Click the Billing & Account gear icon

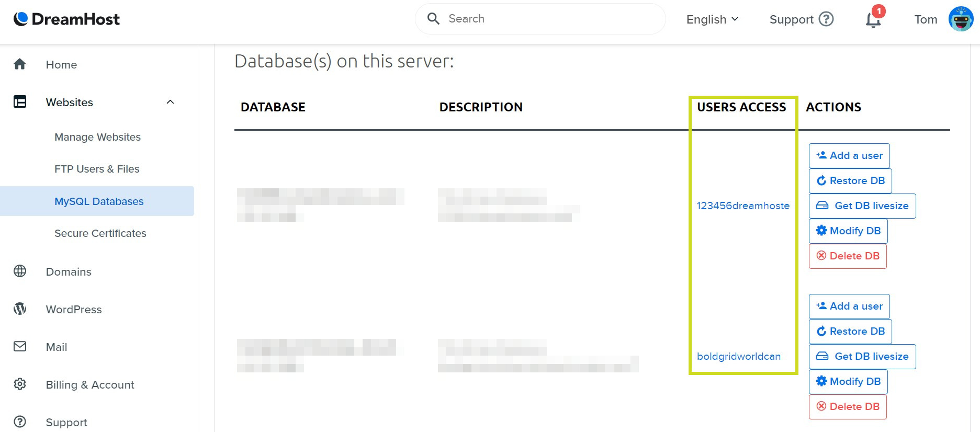click(20, 384)
